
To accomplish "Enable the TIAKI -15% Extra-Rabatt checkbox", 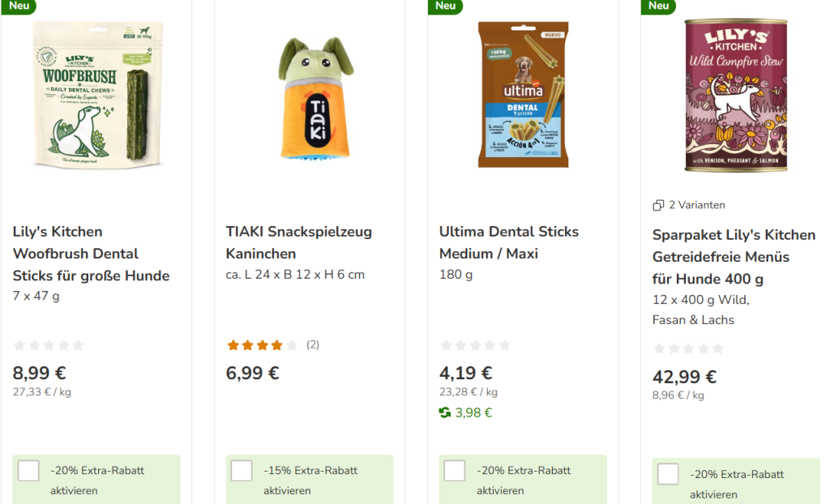I will tap(242, 471).
